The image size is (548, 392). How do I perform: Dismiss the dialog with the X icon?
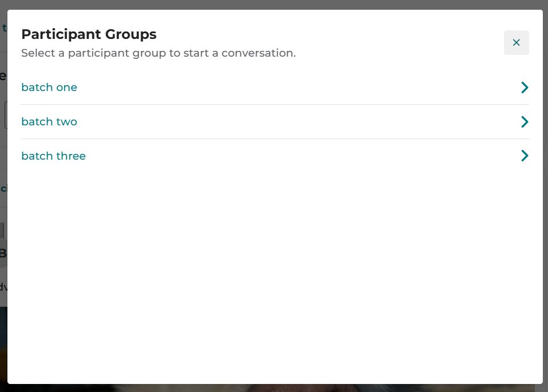(x=516, y=43)
